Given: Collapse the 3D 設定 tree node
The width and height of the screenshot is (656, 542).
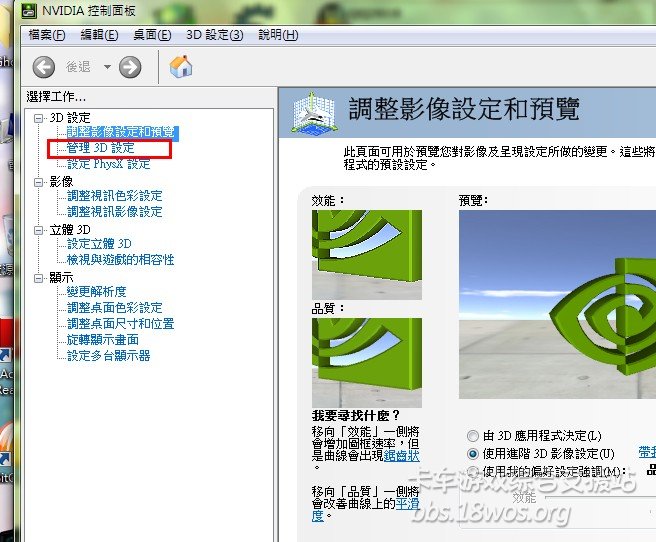Looking at the screenshot, I should click(38, 118).
